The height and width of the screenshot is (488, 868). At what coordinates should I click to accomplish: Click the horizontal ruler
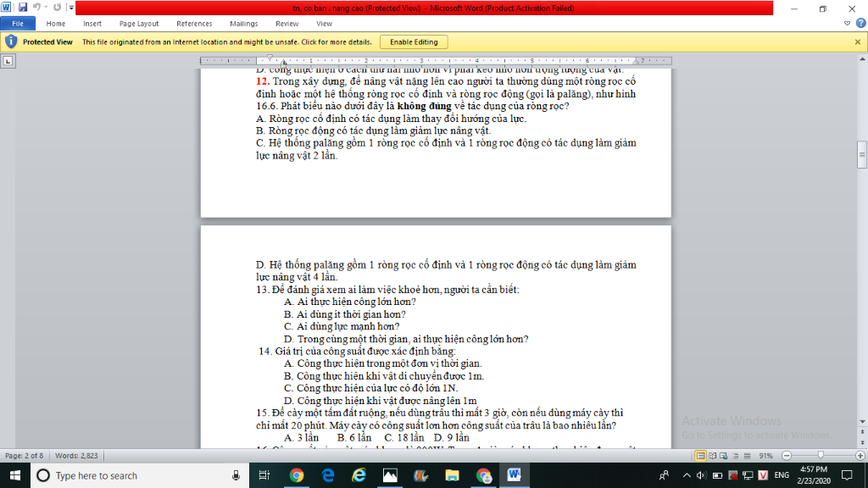pyautogui.click(x=436, y=61)
